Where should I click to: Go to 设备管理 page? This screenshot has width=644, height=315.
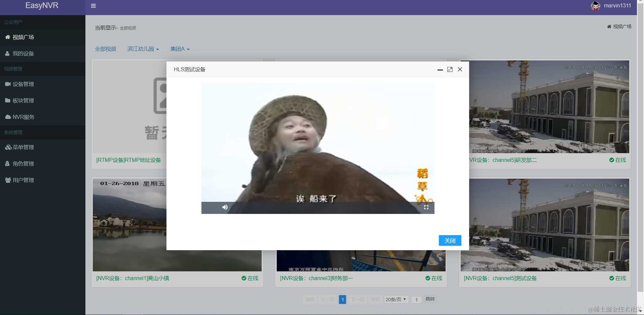(43, 84)
